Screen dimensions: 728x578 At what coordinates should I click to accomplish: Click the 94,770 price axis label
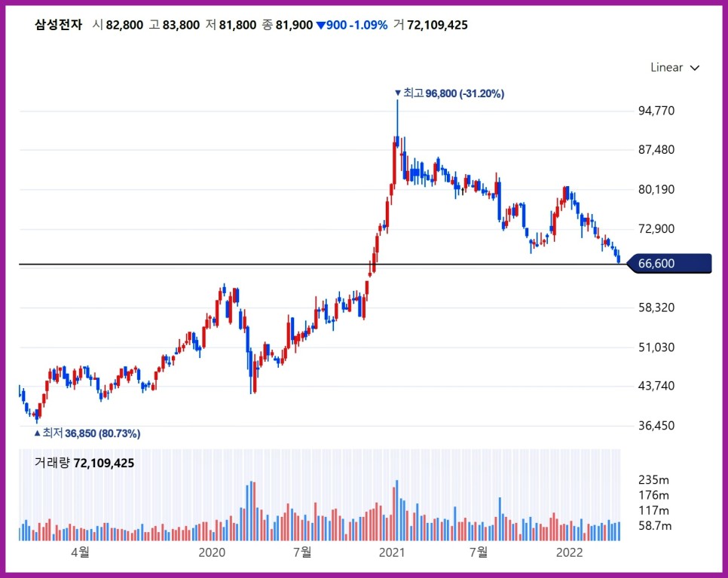[656, 111]
